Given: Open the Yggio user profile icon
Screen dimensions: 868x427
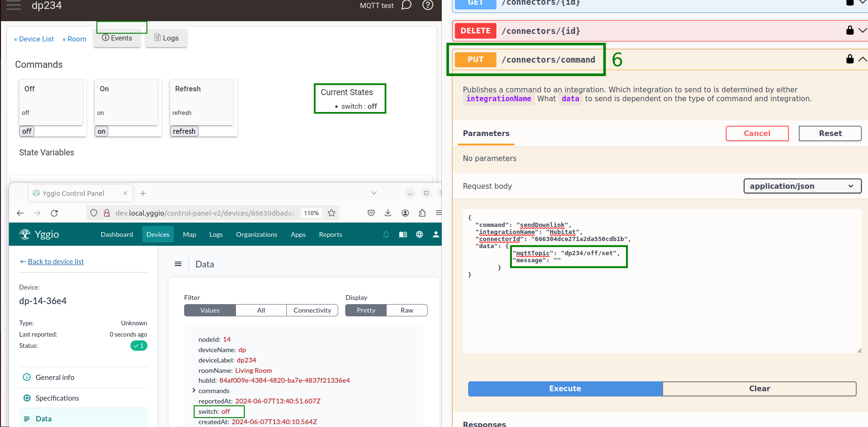Looking at the screenshot, I should coord(436,234).
